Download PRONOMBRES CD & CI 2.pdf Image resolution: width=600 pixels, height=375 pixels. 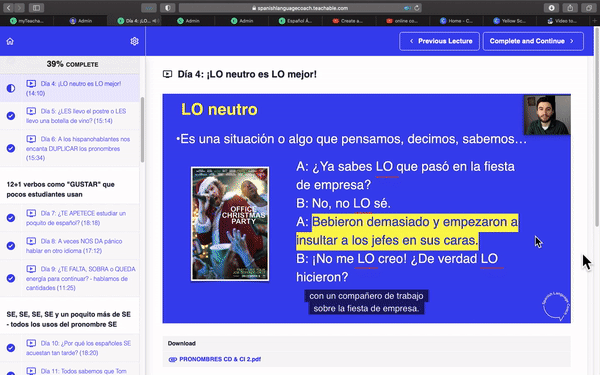220,359
